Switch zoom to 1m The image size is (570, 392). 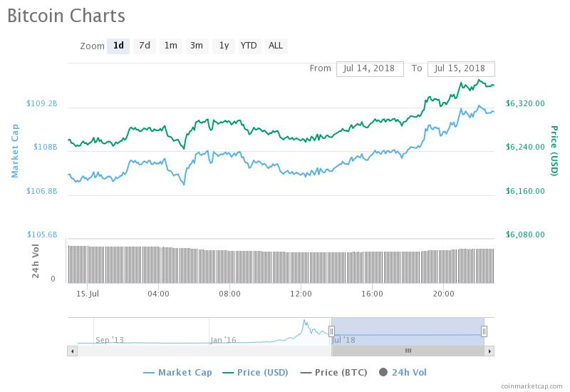tap(171, 46)
